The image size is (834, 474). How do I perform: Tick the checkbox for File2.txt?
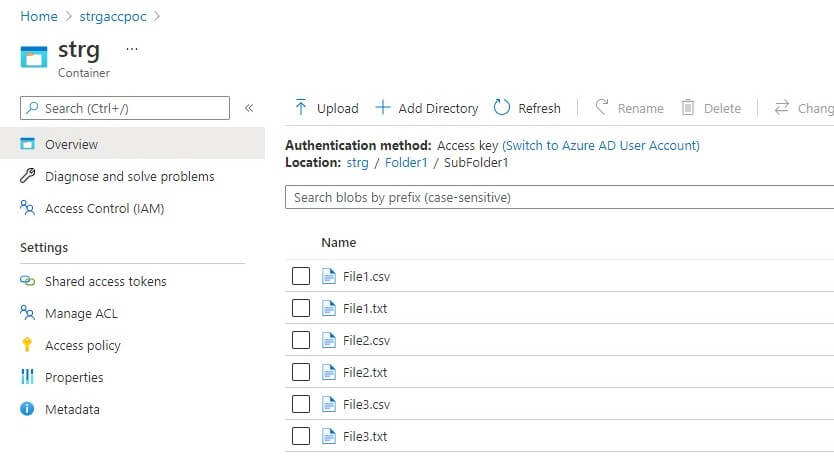[301, 372]
